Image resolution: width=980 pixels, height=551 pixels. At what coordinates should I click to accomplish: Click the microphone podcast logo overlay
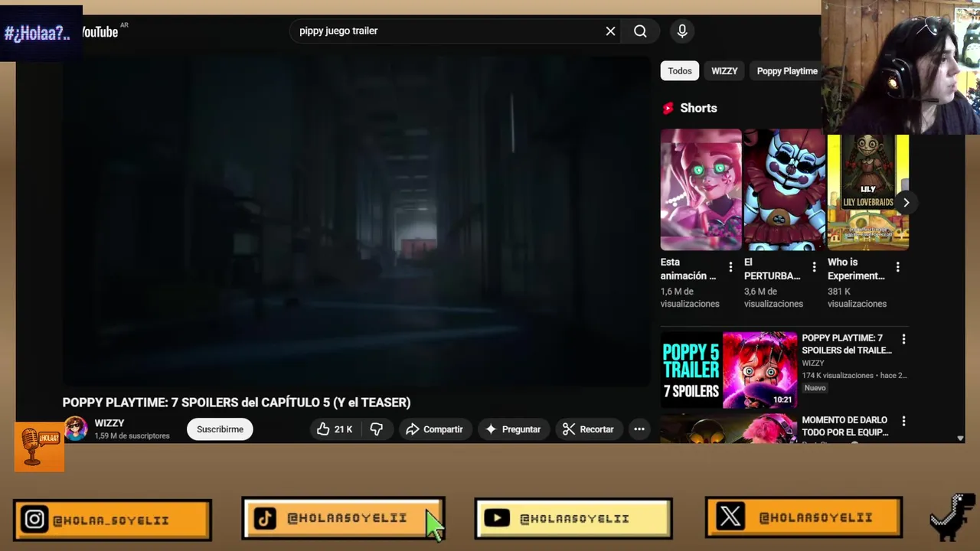pos(39,446)
